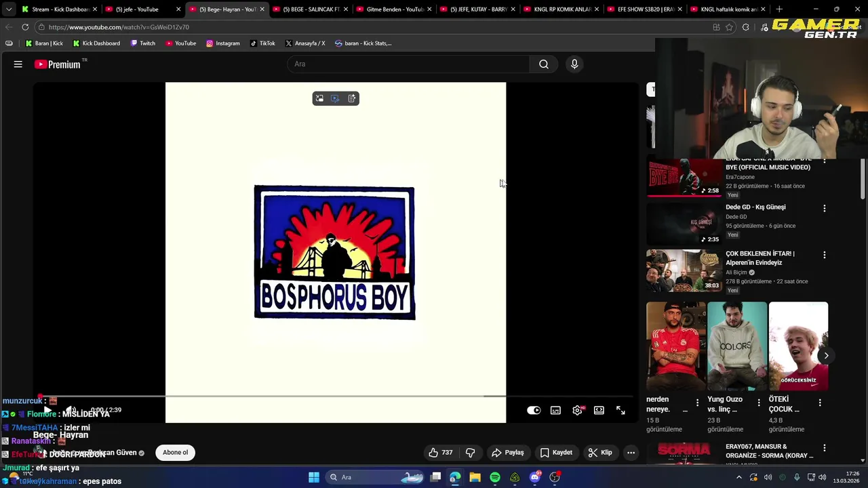Open options for ÖTEKİ ÇOCUK Short
The height and width of the screenshot is (488, 868).
coord(820,403)
